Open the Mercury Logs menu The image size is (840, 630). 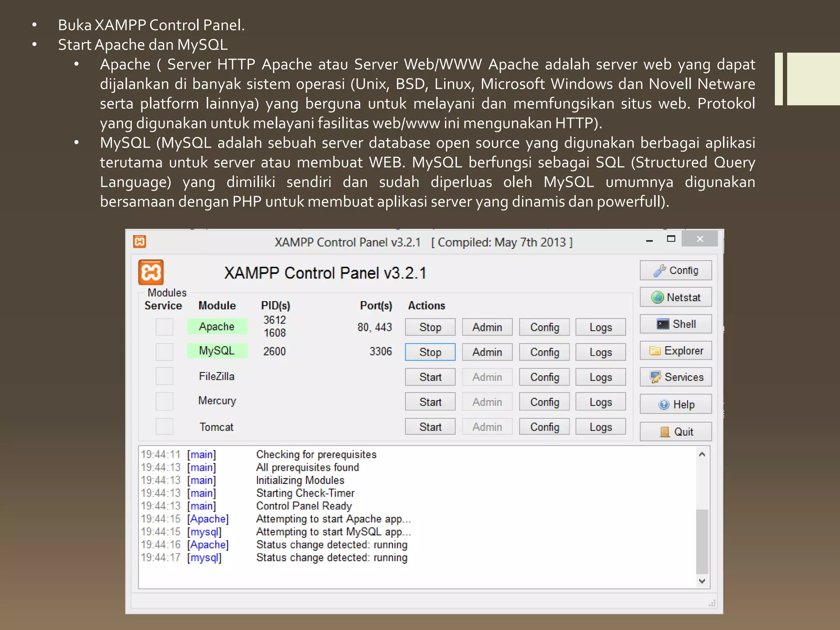click(601, 402)
